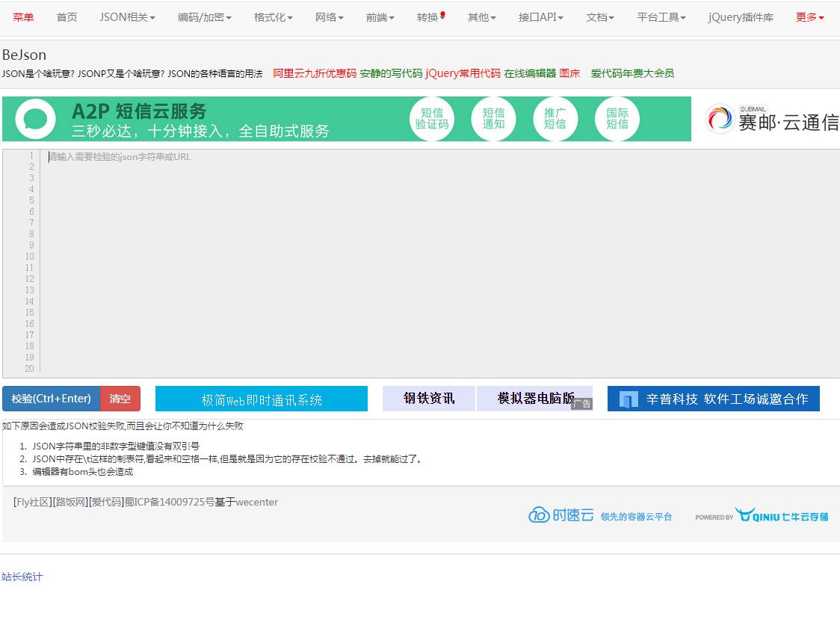The height and width of the screenshot is (620, 840).
Task: Open the 编码/加密 dropdown
Action: point(204,17)
